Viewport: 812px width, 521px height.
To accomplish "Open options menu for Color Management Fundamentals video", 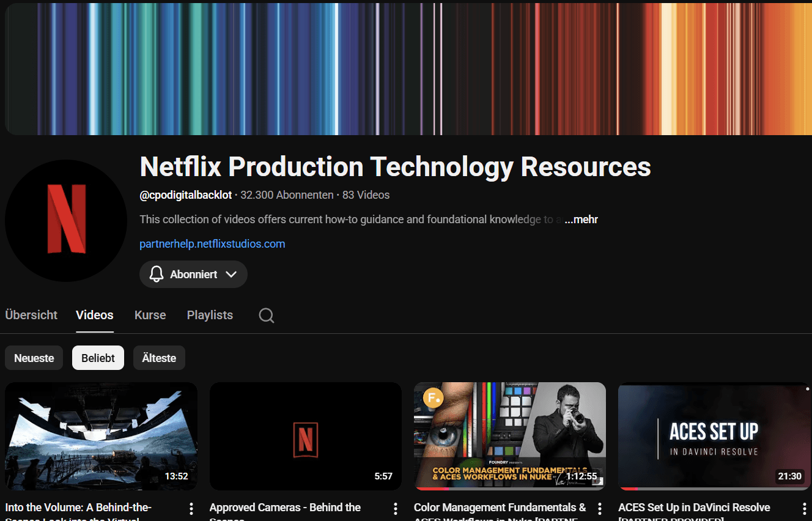I will click(x=600, y=509).
